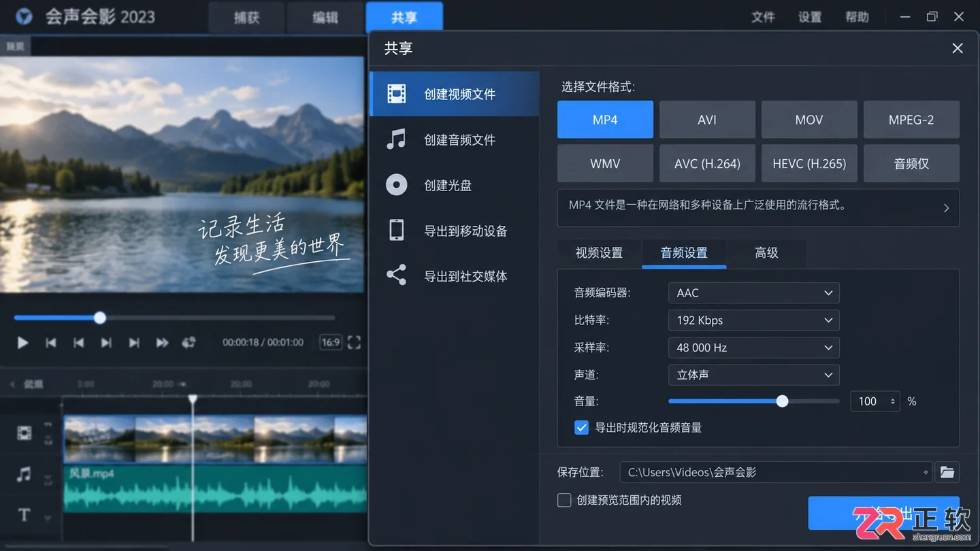Open the 16:9 aspect ratio selector
980x551 pixels.
pyautogui.click(x=330, y=342)
